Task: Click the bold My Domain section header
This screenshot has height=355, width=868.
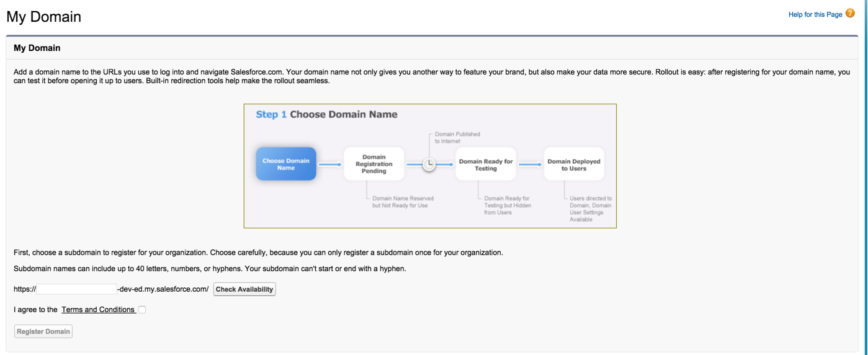Action: [x=37, y=48]
